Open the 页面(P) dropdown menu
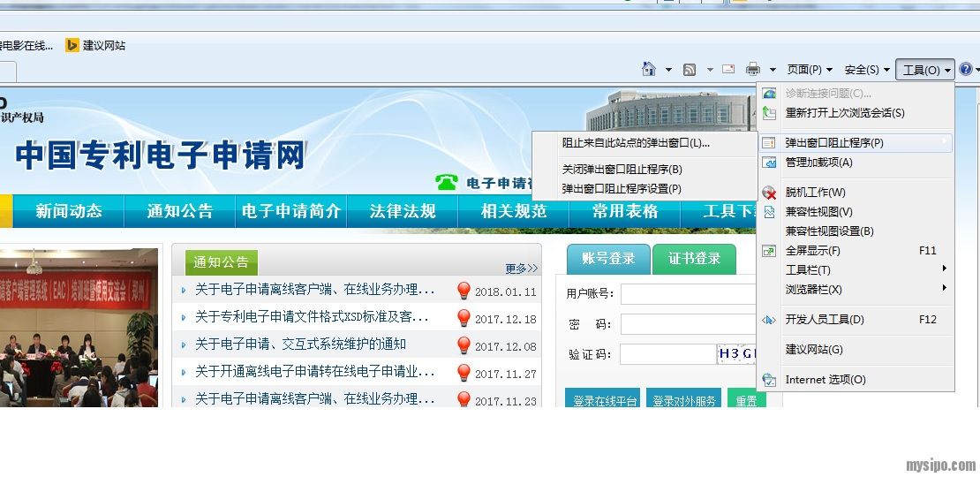Image resolution: width=980 pixels, height=477 pixels. pyautogui.click(x=810, y=70)
